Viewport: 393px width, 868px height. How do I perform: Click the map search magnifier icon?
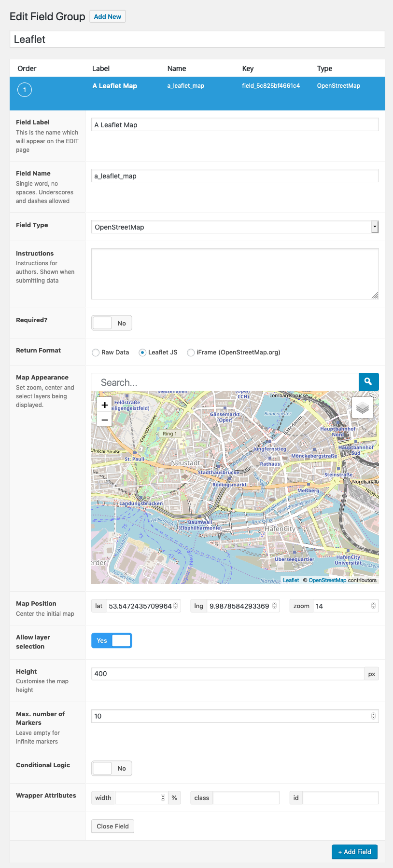pos(368,381)
